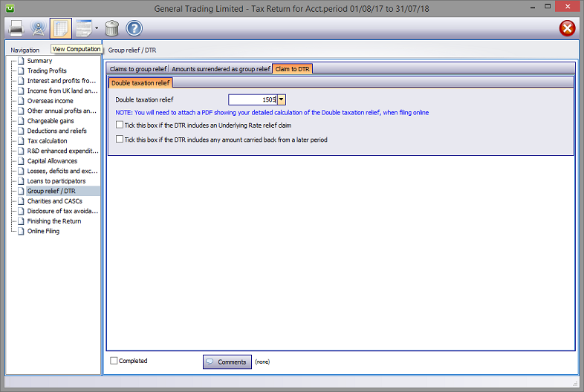Open the report icon dropdown arrow

pyautogui.click(x=97, y=28)
